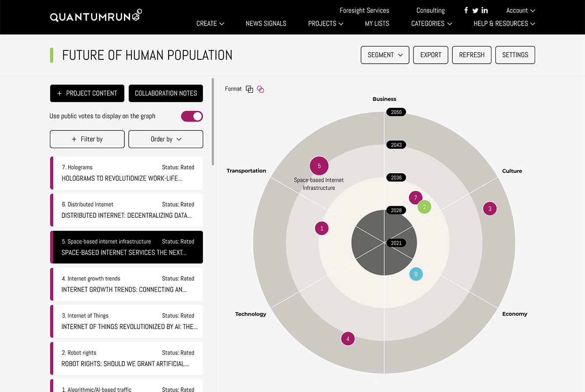This screenshot has width=585, height=392.
Task: Select the 2050 year ring marker
Action: click(x=396, y=112)
